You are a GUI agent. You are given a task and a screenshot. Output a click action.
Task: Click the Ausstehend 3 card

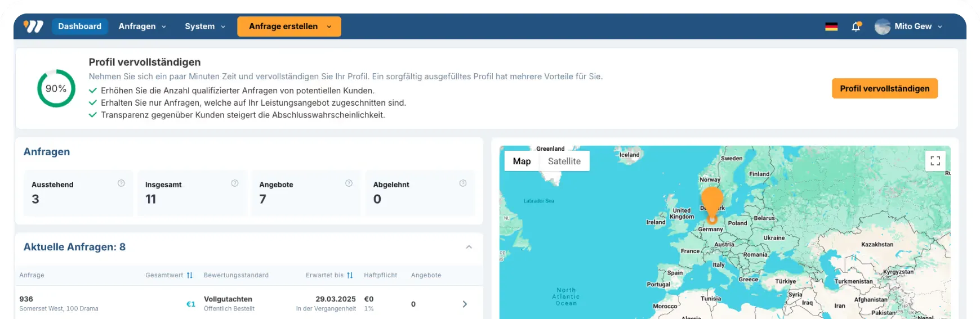78,192
